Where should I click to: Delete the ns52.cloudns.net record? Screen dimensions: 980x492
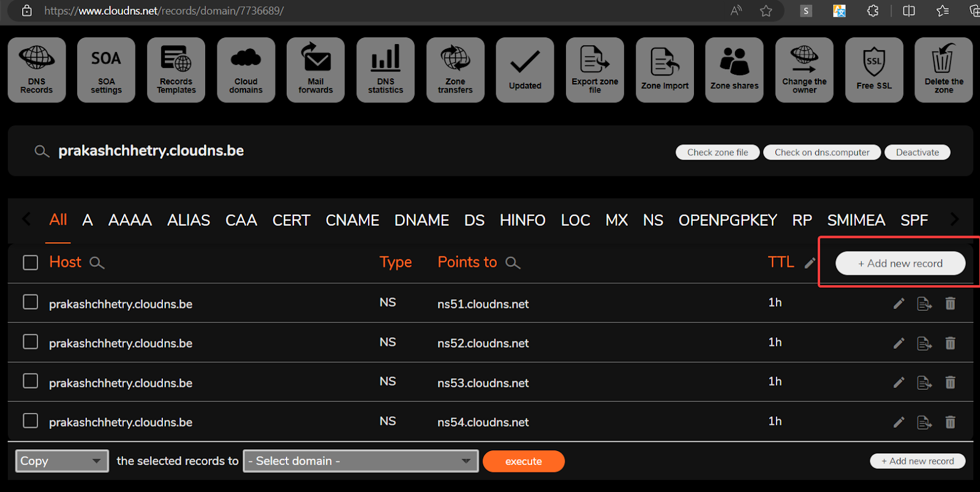tap(950, 343)
